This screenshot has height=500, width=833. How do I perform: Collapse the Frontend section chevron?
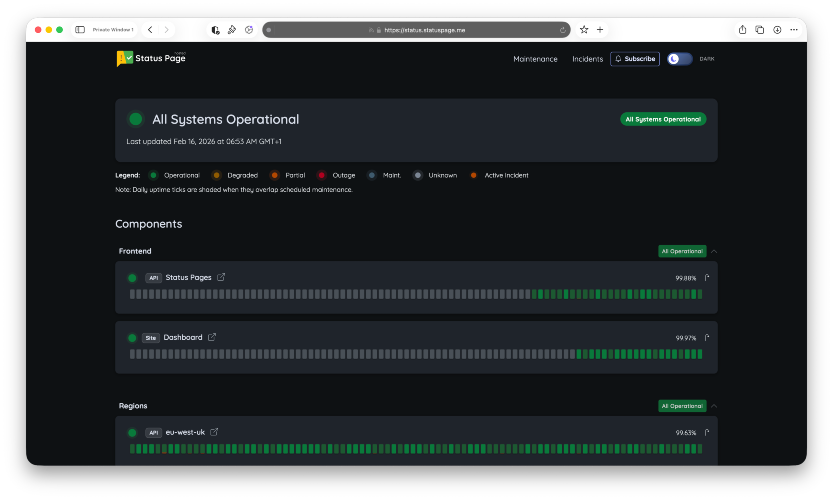tap(714, 251)
